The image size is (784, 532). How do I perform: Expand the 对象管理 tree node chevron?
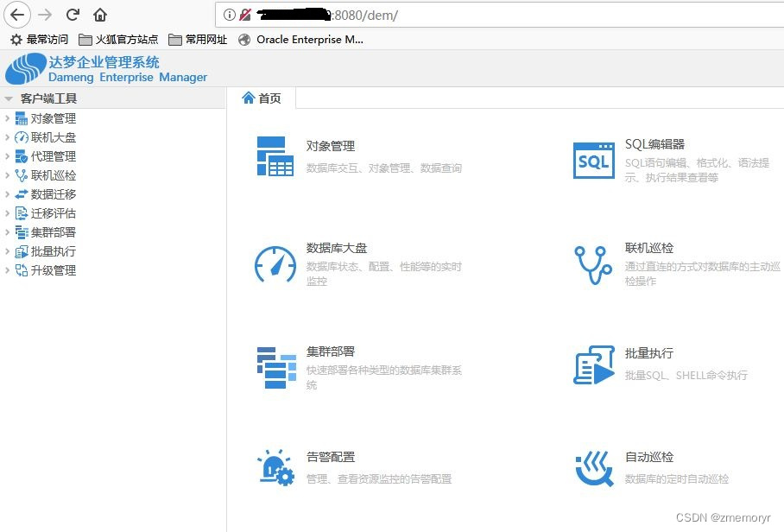7,118
